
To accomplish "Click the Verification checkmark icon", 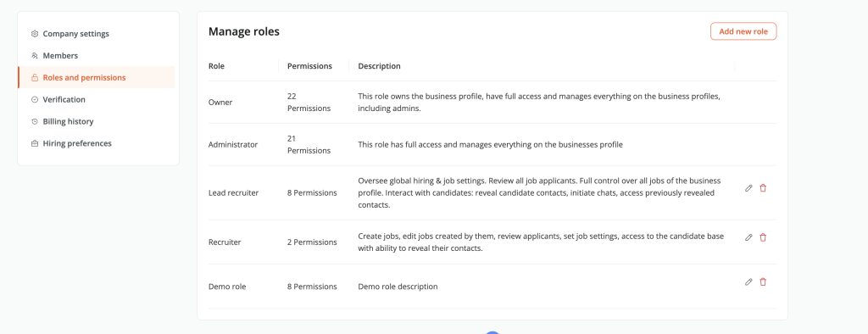I will pyautogui.click(x=34, y=100).
